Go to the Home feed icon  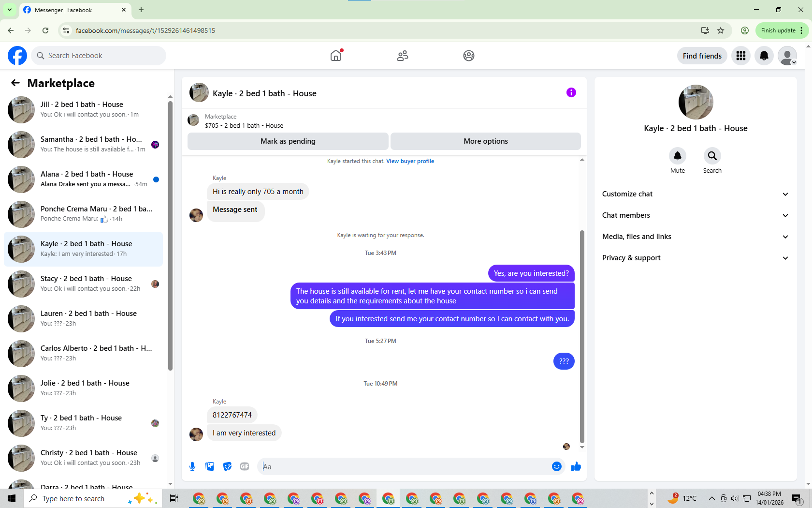(x=336, y=56)
